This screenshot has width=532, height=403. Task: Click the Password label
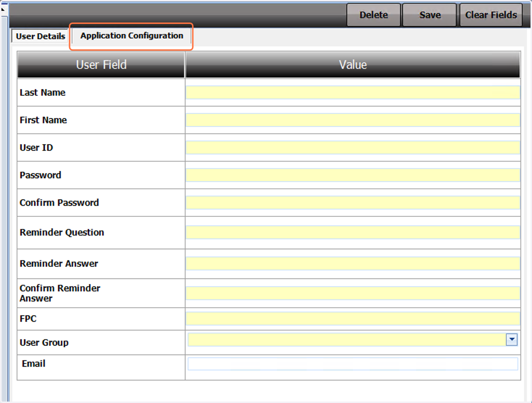coord(40,175)
